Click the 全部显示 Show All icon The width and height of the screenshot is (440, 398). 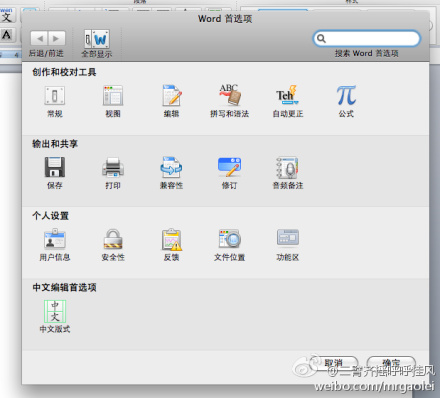click(x=97, y=39)
